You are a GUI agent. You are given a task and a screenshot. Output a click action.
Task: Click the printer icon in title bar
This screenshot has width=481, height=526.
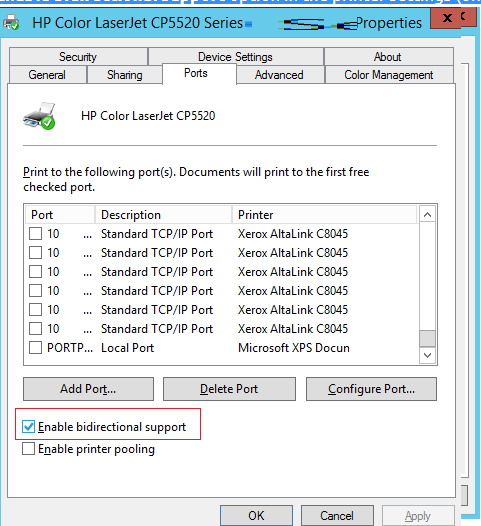coord(11,22)
